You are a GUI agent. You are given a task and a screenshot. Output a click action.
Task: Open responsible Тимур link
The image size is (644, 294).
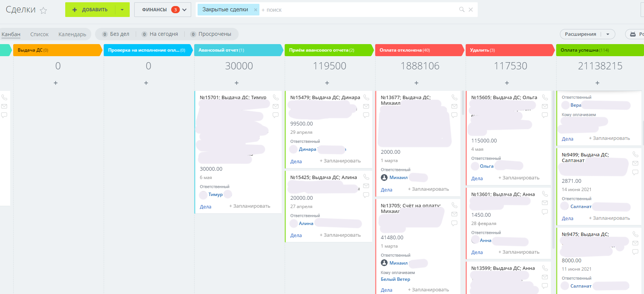pyautogui.click(x=215, y=194)
